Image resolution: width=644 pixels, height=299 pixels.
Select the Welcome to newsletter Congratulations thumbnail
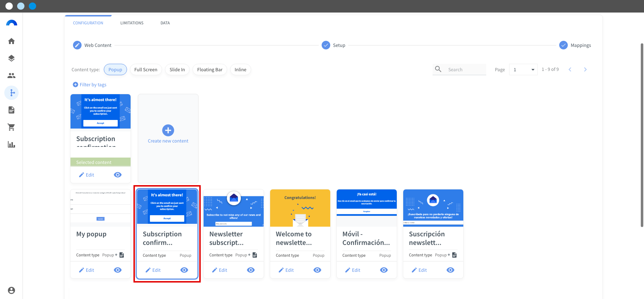coord(300,208)
